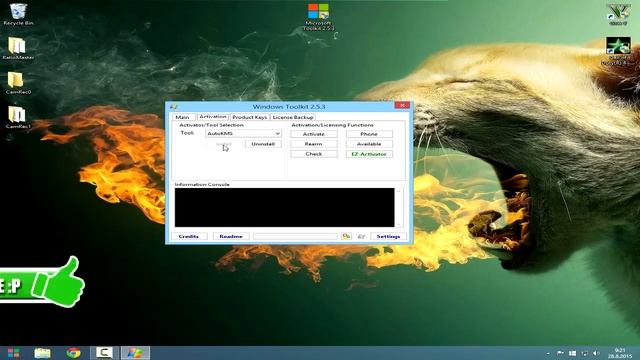This screenshot has height=360, width=640.
Task: Select the green star desktop shortcut
Action: point(618,51)
